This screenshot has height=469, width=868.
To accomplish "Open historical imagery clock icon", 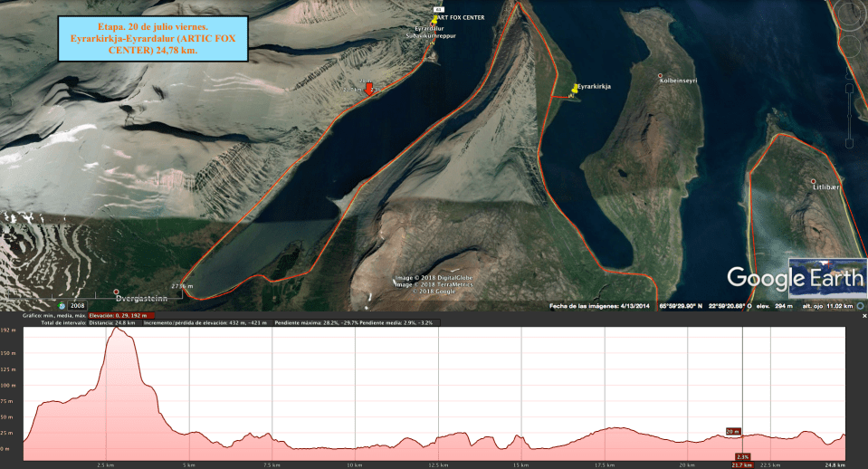I will pyautogui.click(x=62, y=306).
